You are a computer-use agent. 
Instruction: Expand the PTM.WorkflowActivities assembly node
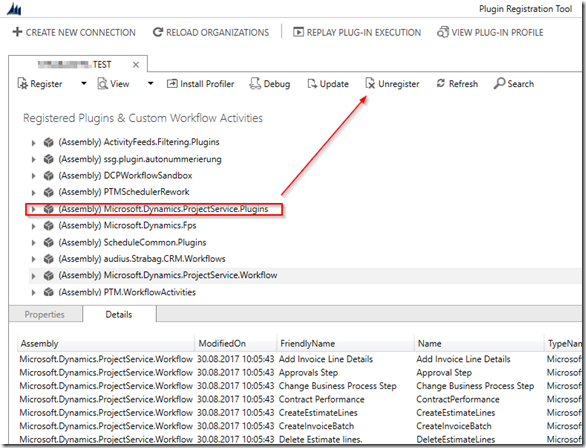33,293
